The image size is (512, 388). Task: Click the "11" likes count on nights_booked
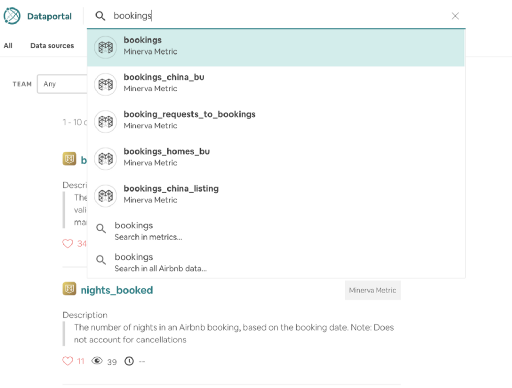point(81,361)
